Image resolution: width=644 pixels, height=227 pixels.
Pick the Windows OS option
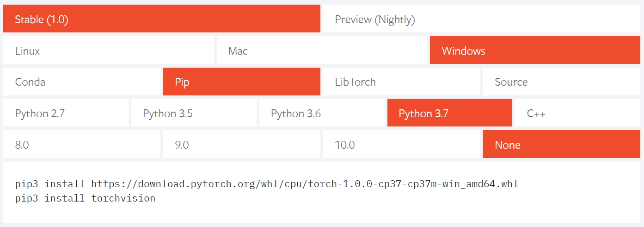point(535,50)
